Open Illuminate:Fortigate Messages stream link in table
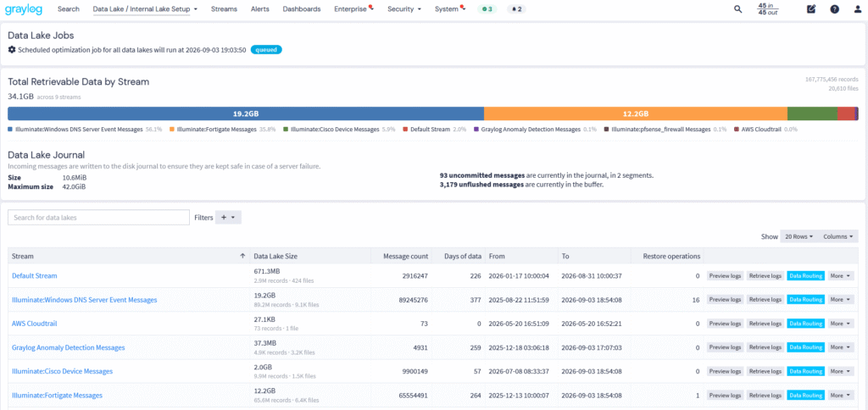The image size is (868, 410). [57, 395]
